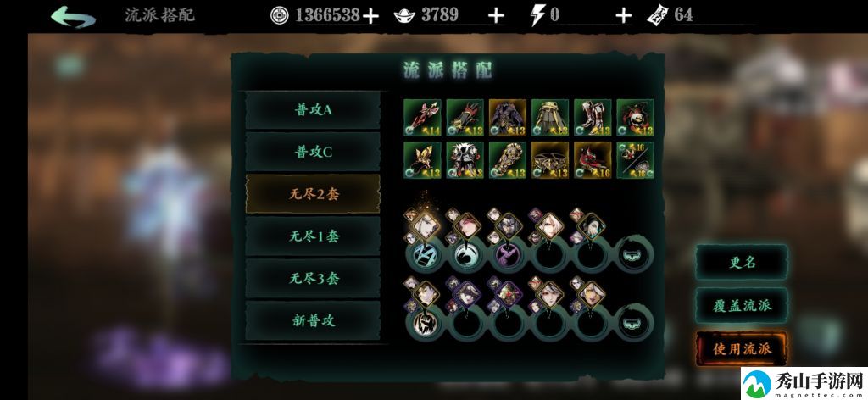868x400 pixels.
Task: Switch to the 普攻A build tab
Action: click(314, 110)
